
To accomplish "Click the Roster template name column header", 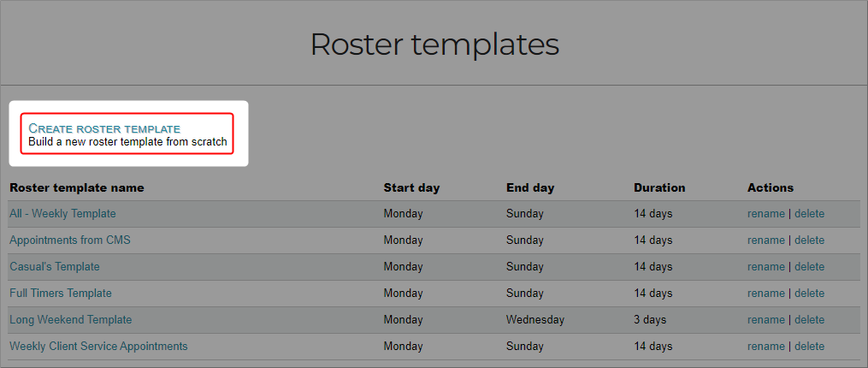I will click(x=76, y=187).
